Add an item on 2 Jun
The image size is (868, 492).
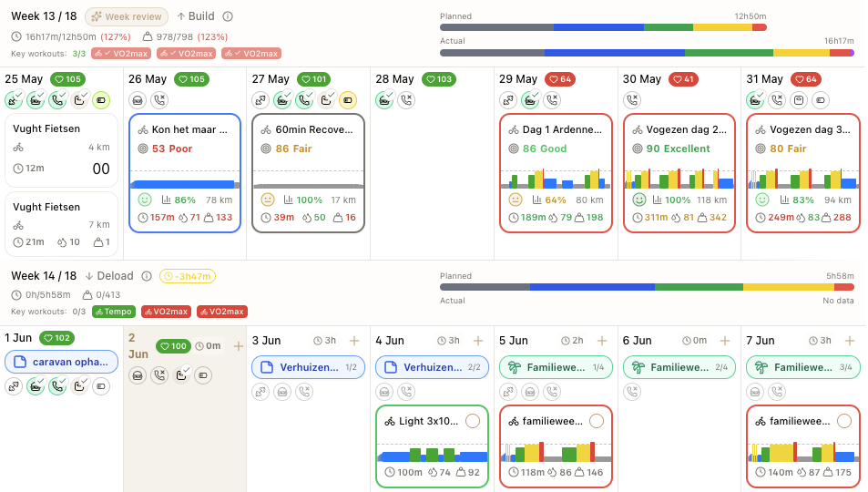pos(239,346)
